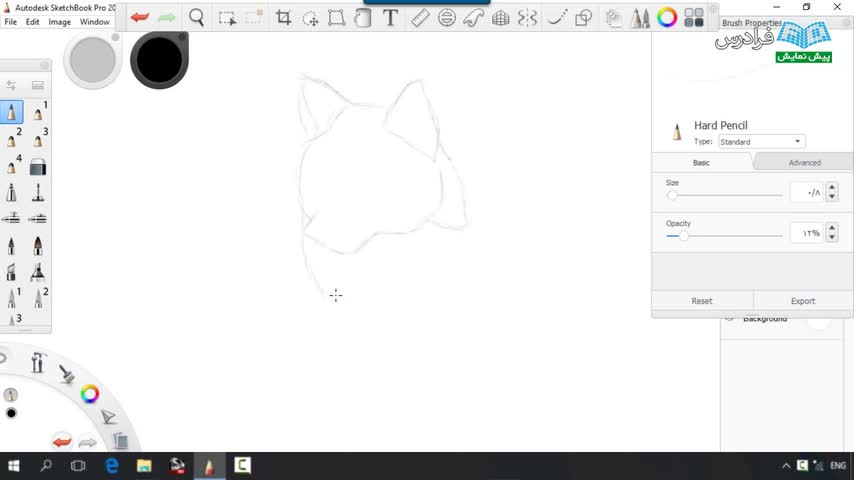The image size is (854, 480).
Task: Open File Explorer from taskbar
Action: (x=144, y=466)
